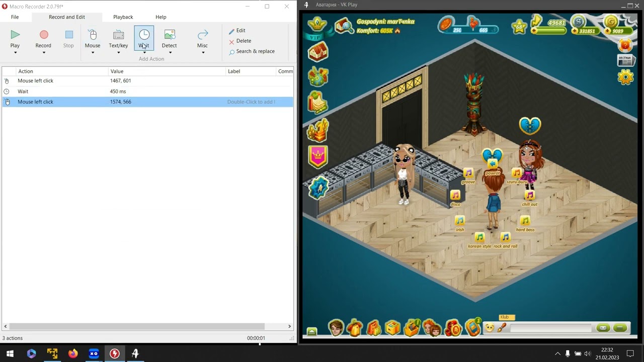Click the Label column header
Image resolution: width=644 pixels, height=362 pixels.
pyautogui.click(x=251, y=71)
